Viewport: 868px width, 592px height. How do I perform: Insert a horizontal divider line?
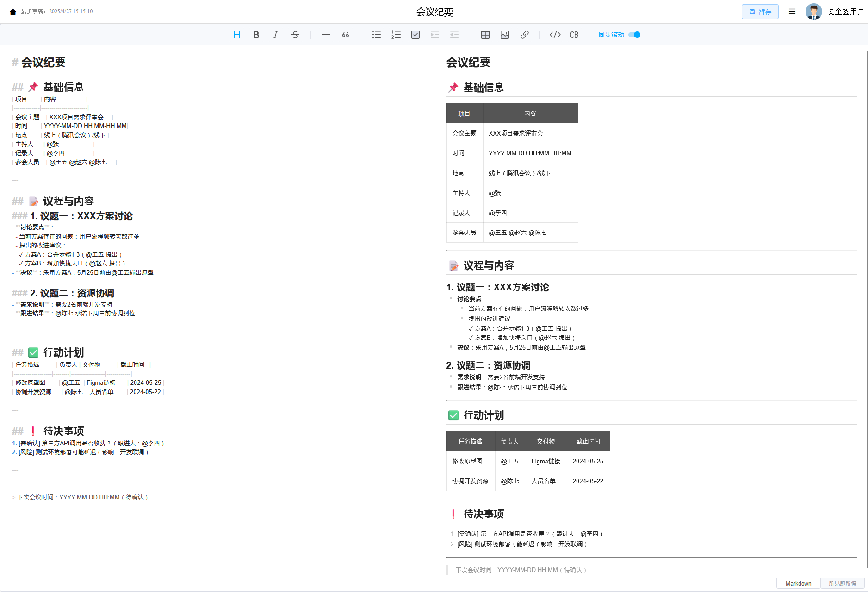coord(326,35)
